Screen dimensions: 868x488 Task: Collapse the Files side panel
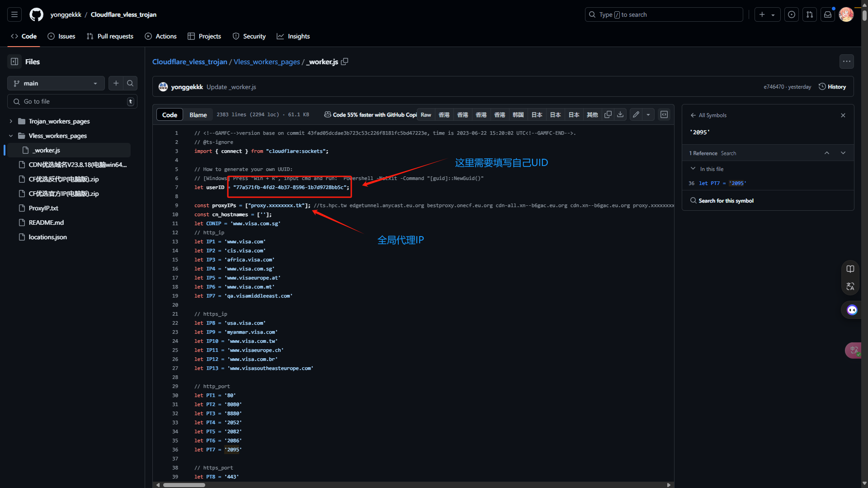[x=14, y=62]
